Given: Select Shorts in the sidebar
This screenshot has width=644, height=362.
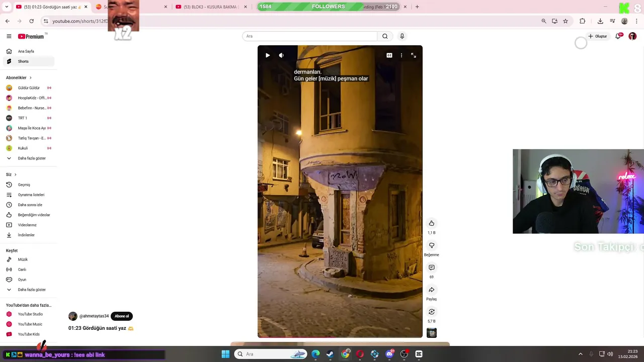Looking at the screenshot, I should (x=29, y=61).
